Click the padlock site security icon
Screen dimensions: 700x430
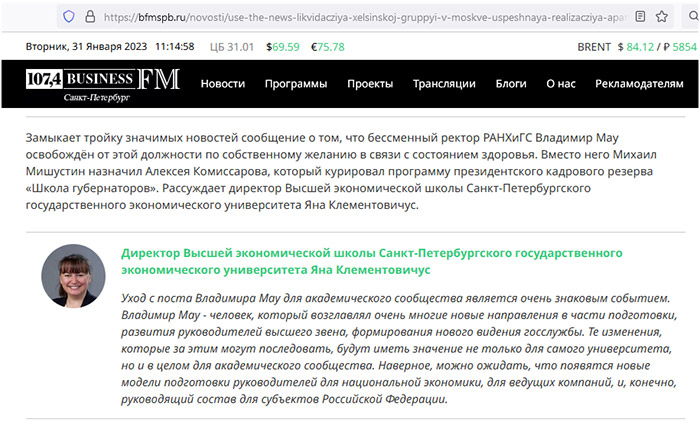point(90,17)
